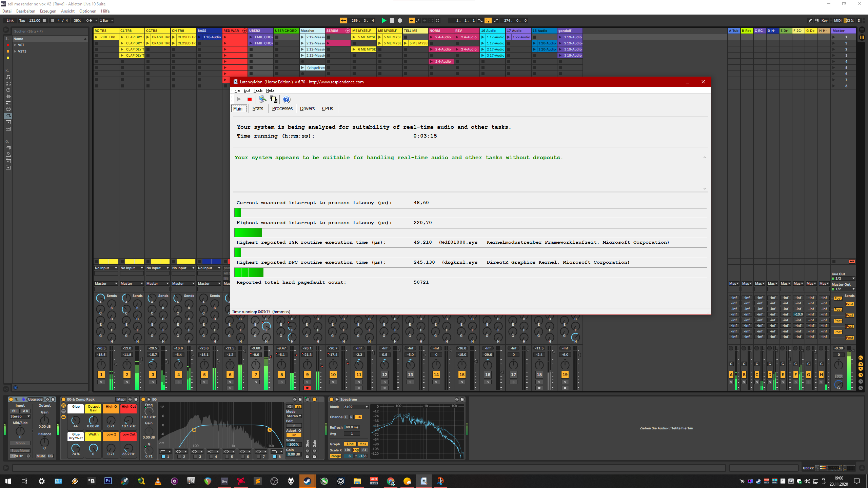Click the Tap tempo button
This screenshot has height=488, width=868.
pos(22,21)
